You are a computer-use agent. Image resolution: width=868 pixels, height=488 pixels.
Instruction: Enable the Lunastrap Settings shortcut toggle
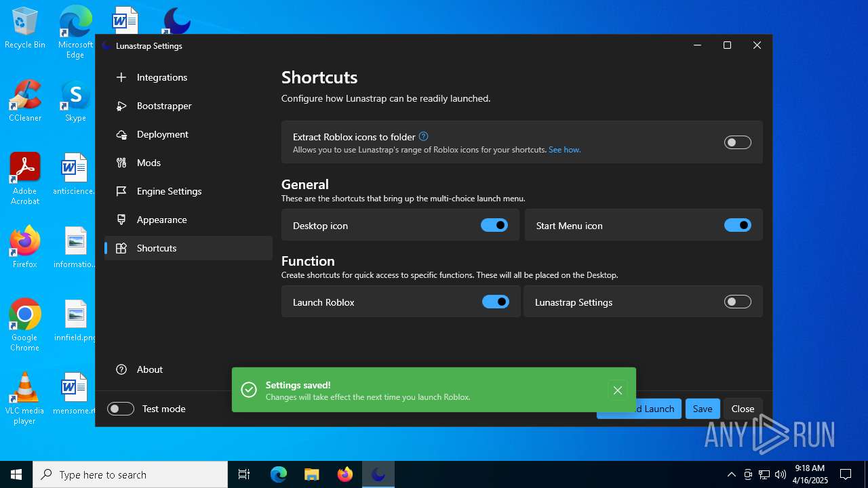(x=738, y=302)
